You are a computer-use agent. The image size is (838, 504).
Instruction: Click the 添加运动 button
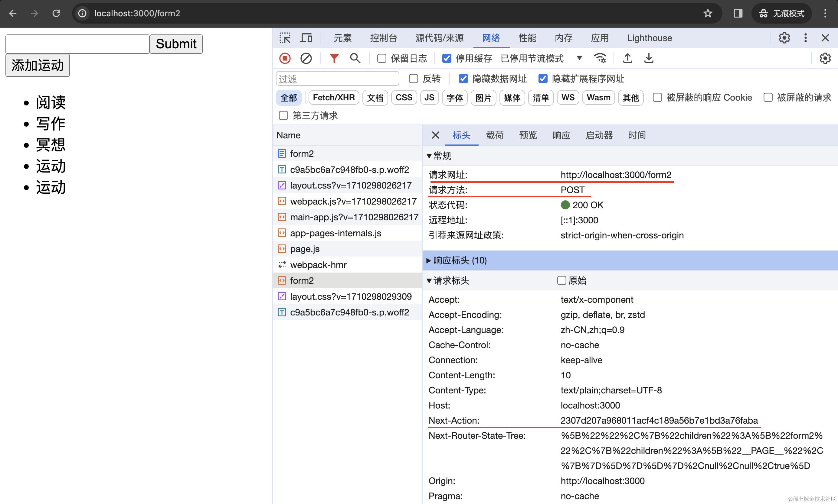click(38, 65)
